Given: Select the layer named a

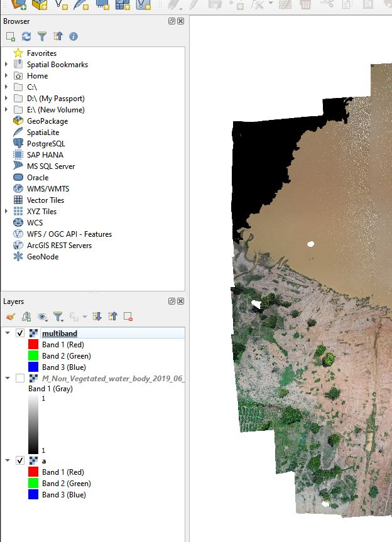Looking at the screenshot, I should 44,461.
